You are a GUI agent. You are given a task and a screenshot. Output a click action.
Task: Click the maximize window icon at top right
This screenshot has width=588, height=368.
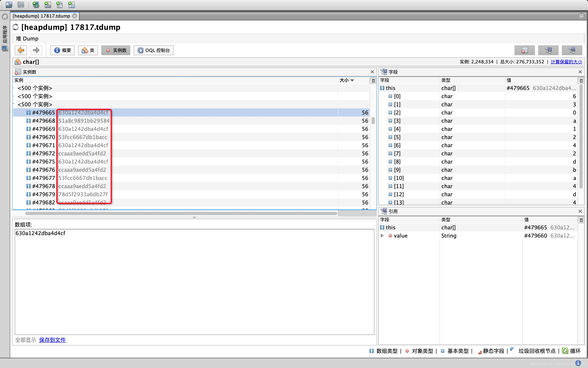[x=581, y=16]
